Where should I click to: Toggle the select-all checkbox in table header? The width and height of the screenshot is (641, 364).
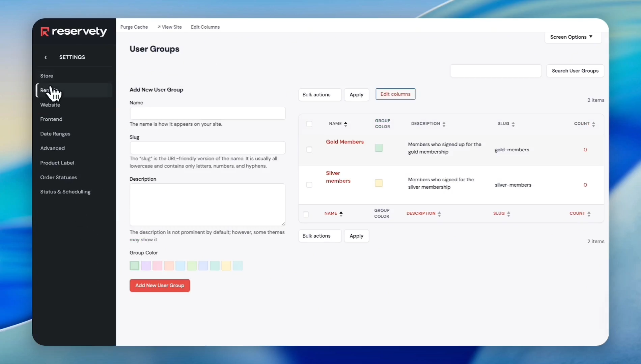pyautogui.click(x=309, y=124)
